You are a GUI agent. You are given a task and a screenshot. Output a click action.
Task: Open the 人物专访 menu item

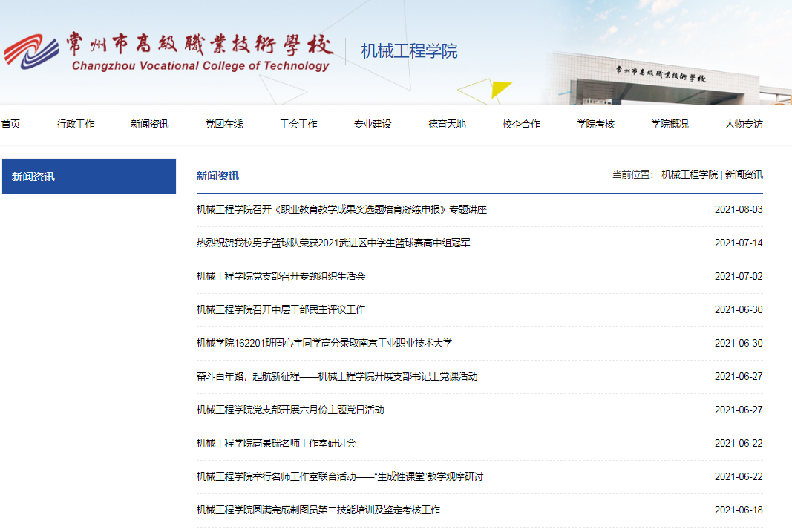click(x=744, y=124)
